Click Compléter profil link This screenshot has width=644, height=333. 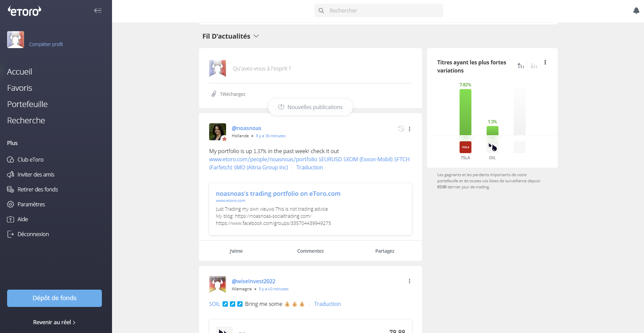(x=46, y=44)
